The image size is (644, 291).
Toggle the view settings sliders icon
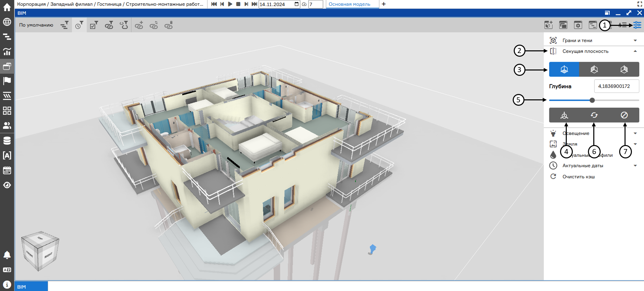coord(637,25)
